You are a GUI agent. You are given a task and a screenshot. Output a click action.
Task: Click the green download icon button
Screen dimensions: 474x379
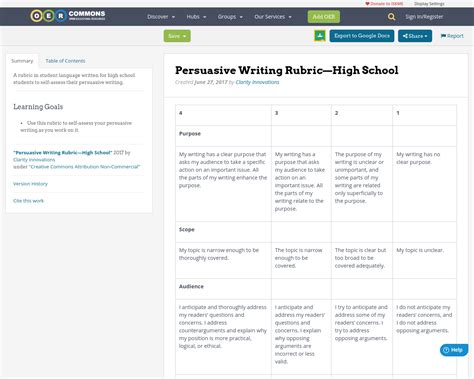[320, 36]
